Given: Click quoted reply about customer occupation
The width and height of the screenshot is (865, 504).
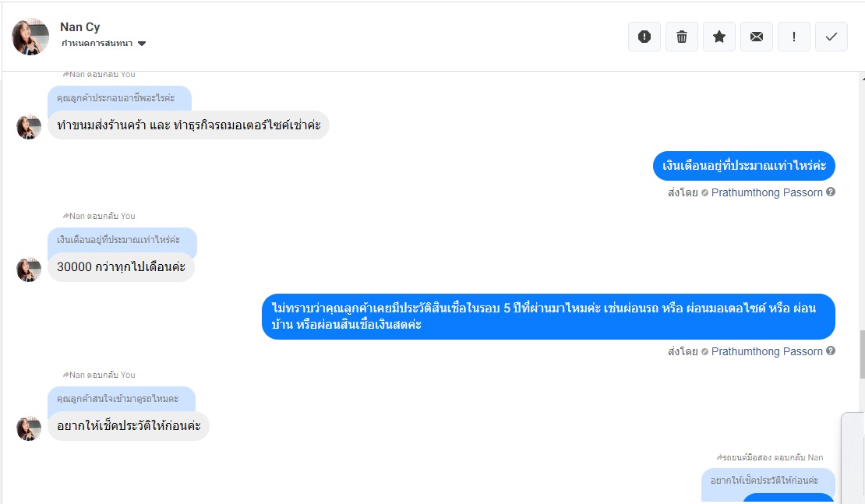Looking at the screenshot, I should [x=115, y=98].
